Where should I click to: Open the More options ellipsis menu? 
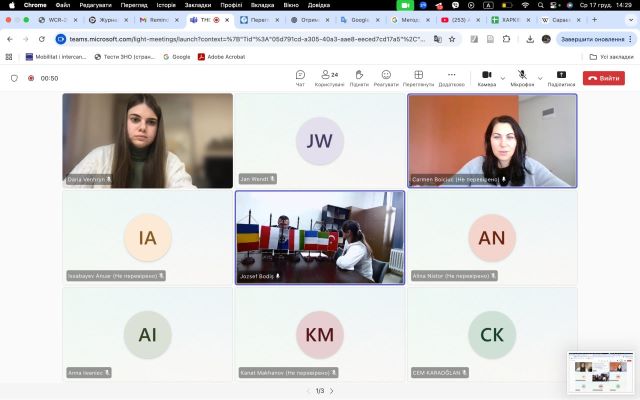[x=451, y=77]
